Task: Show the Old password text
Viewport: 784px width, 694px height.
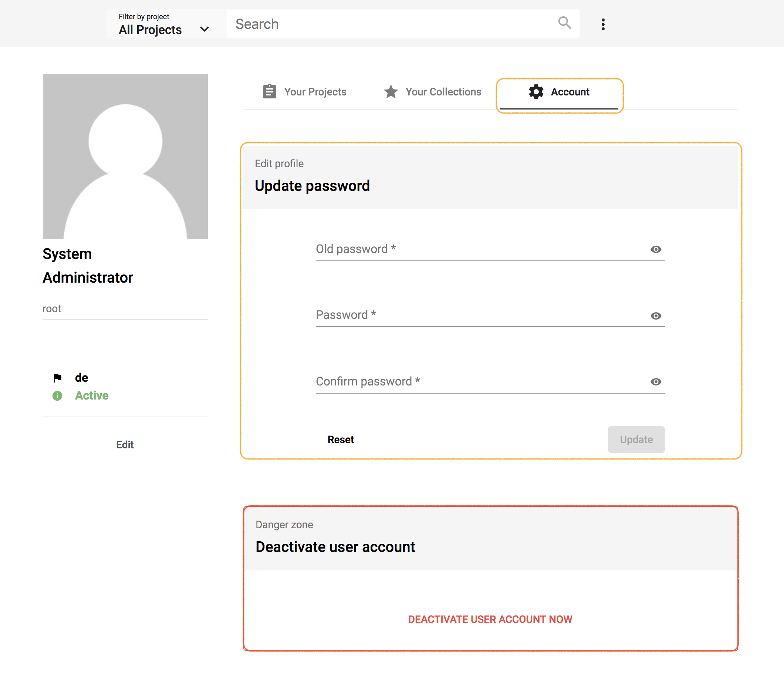Action: pyautogui.click(x=656, y=249)
